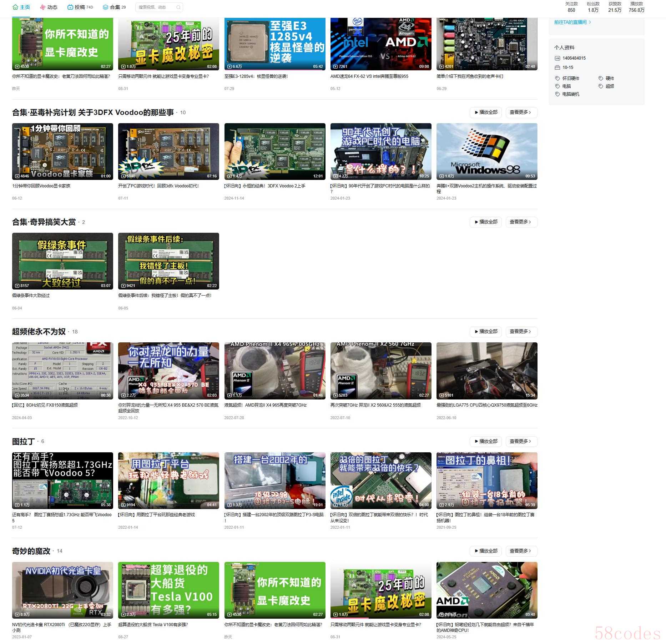Open the Windows 98 video thumbnail
666x644 pixels.
486,151
